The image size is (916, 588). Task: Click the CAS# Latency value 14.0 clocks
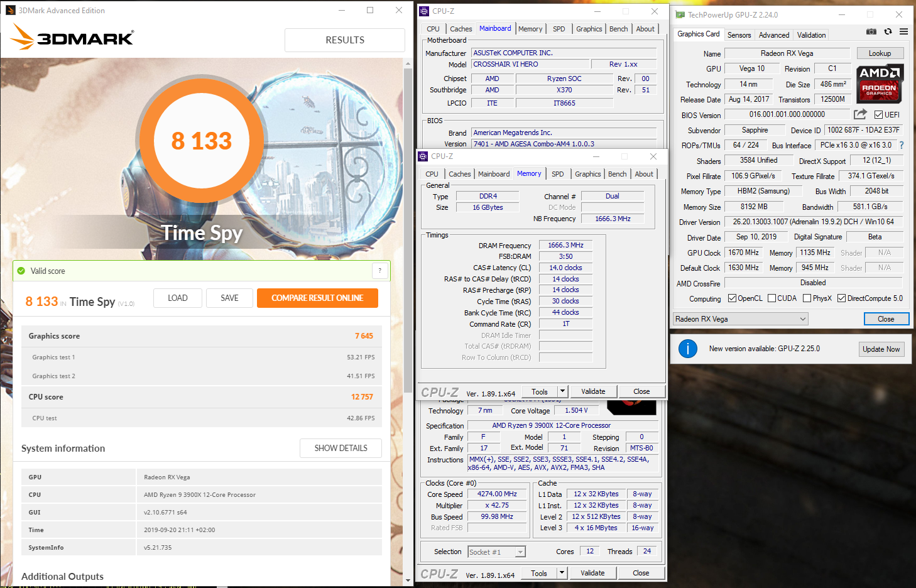click(565, 268)
